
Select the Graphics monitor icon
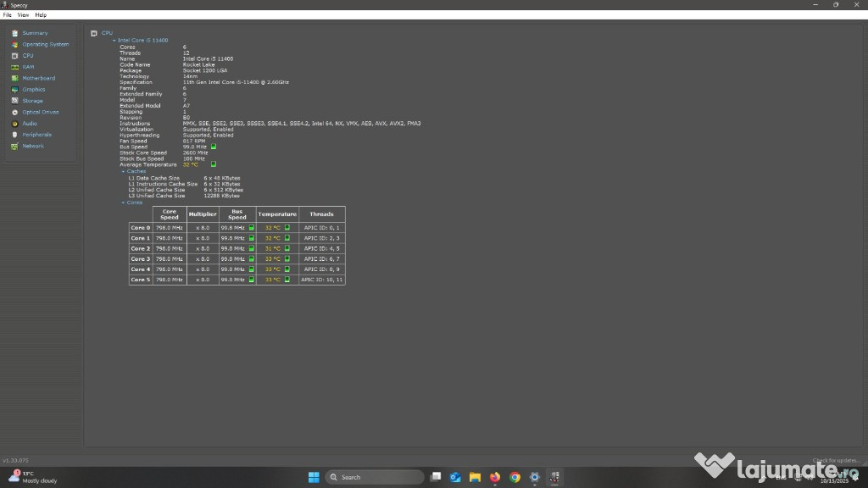[x=15, y=89]
